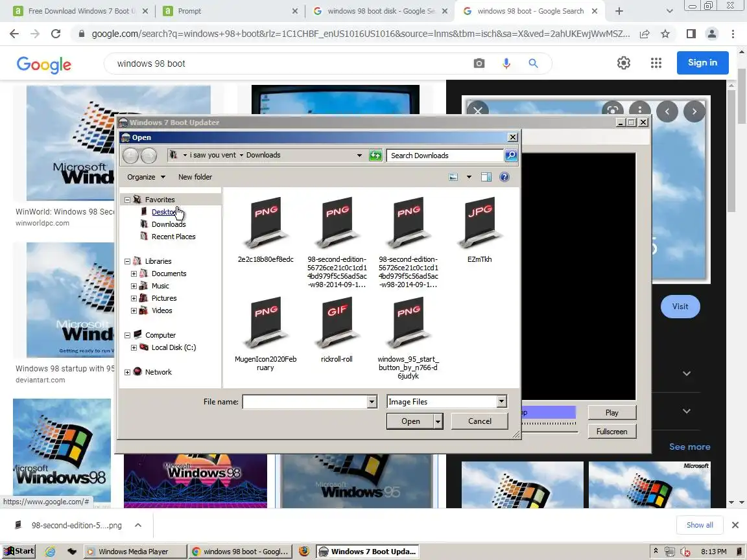The width and height of the screenshot is (747, 560).
Task: Select the MugenIcon2020February PNG file
Action: coord(265,333)
